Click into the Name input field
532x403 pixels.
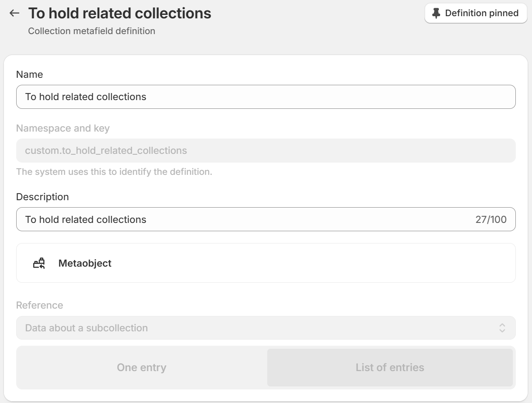266,97
